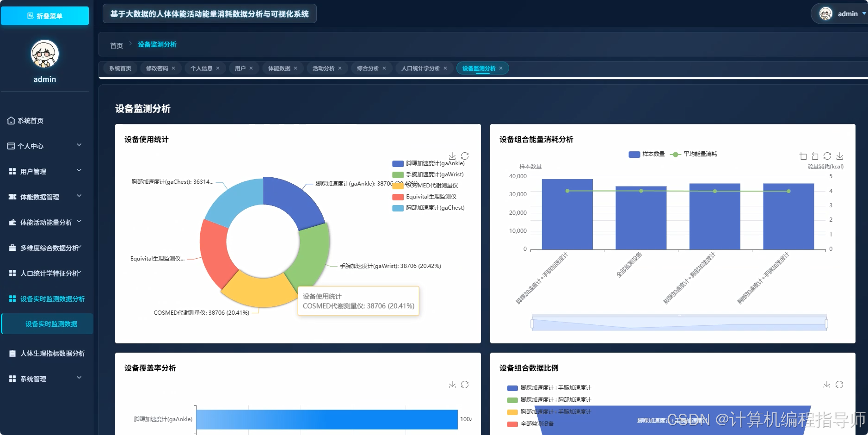Switch to the 人口统计学分析 tab
The image size is (868, 435).
421,68
